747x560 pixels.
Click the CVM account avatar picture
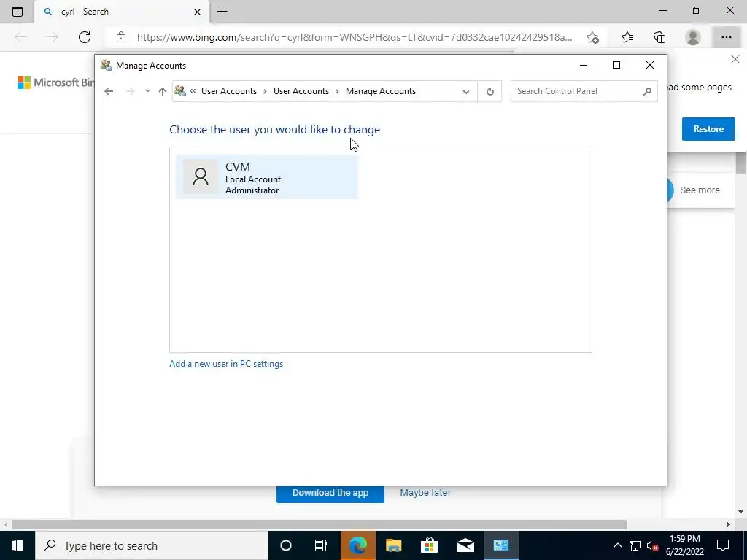201,176
